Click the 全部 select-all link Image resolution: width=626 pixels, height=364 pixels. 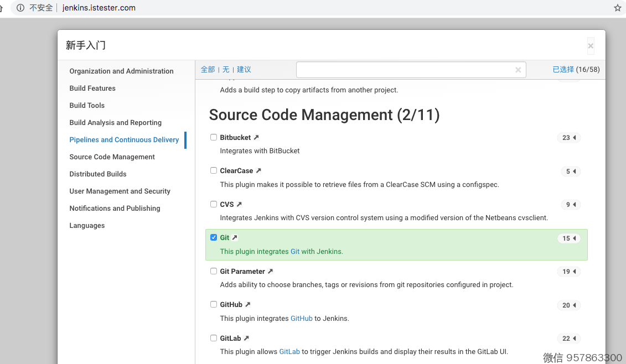208,70
